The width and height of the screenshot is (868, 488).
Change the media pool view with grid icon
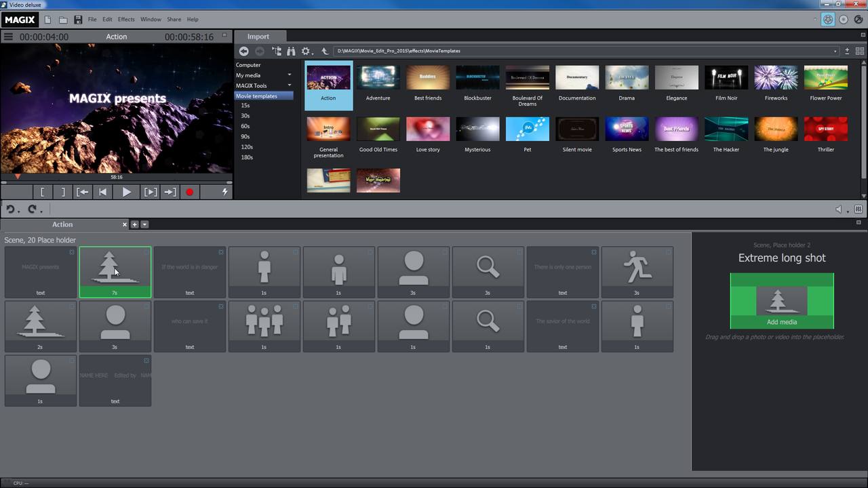pyautogui.click(x=860, y=51)
